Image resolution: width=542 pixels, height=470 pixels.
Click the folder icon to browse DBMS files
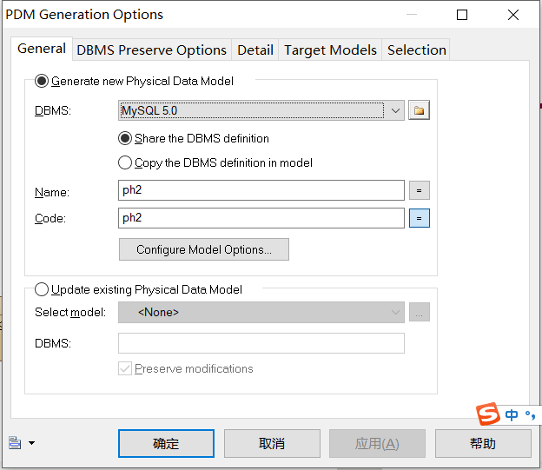pyautogui.click(x=419, y=111)
